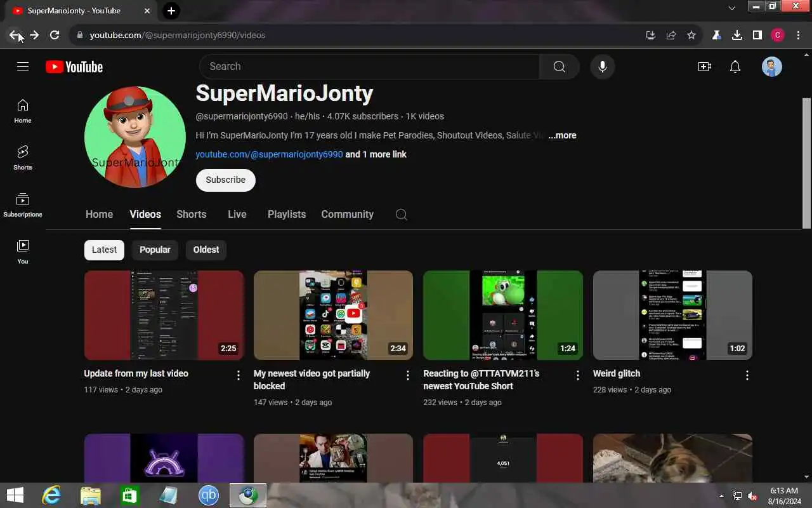Open the Live tab

click(x=237, y=215)
